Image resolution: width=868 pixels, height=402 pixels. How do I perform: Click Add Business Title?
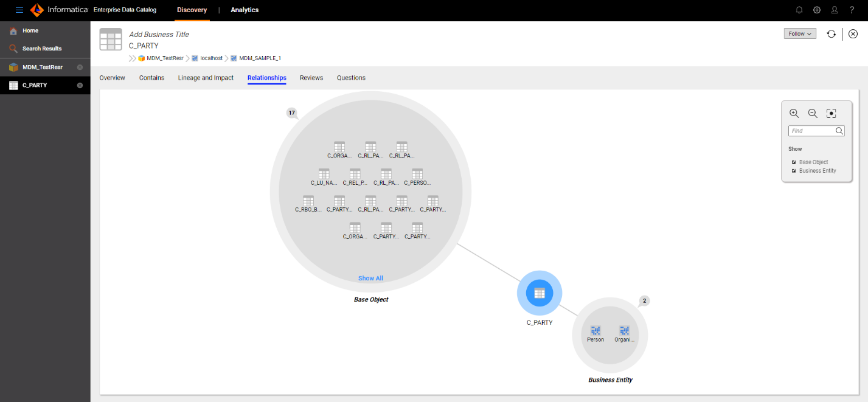159,35
